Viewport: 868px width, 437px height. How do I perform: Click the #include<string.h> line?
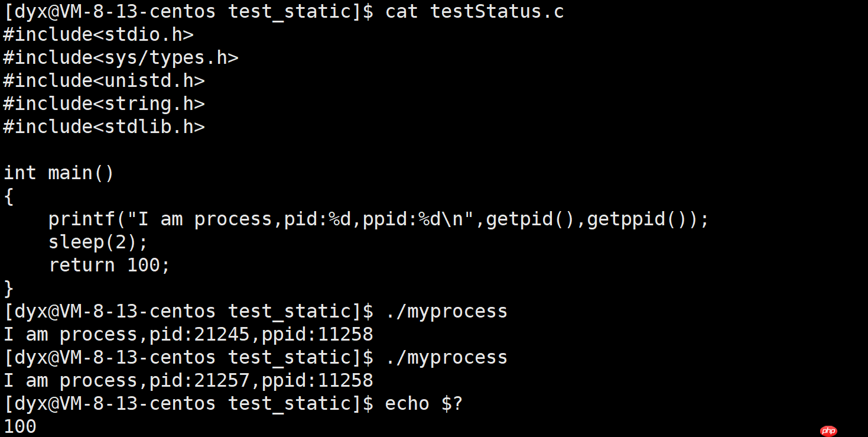pos(104,103)
